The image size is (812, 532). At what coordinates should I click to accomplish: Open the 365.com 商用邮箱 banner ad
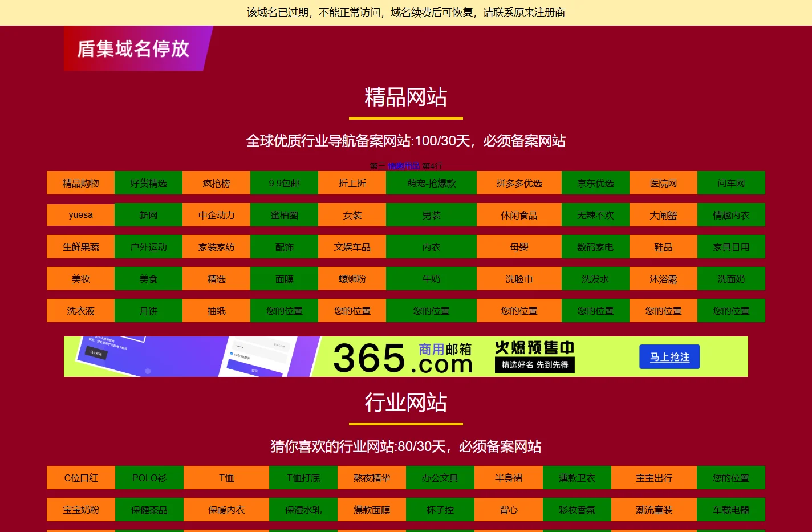click(x=406, y=356)
